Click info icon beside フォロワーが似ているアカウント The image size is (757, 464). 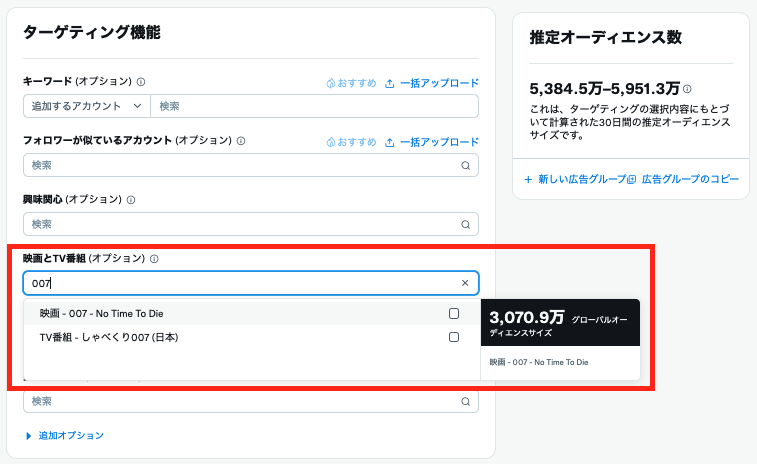(241, 142)
